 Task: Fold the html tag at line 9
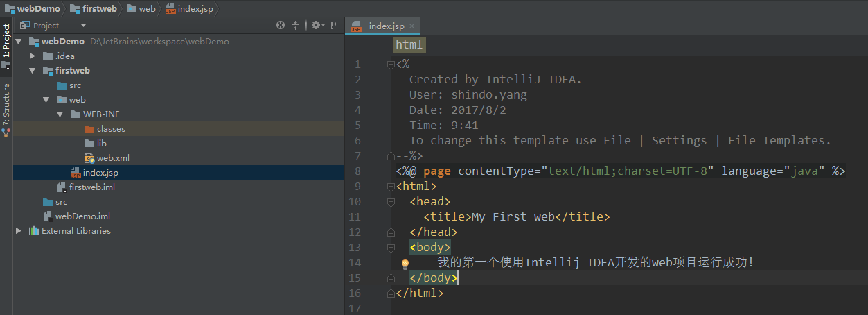point(391,187)
